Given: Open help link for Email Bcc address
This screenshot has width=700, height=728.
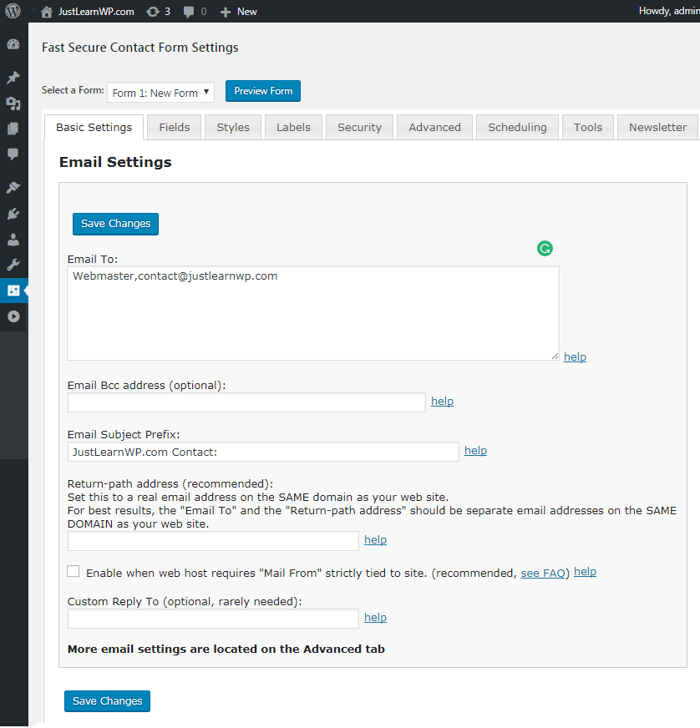Looking at the screenshot, I should point(442,401).
